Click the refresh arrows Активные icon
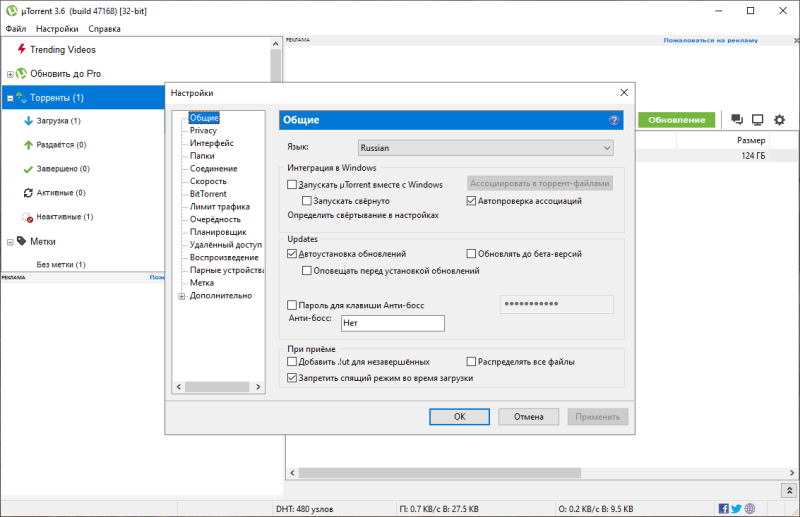Screen dimensions: 800x517 [29, 193]
